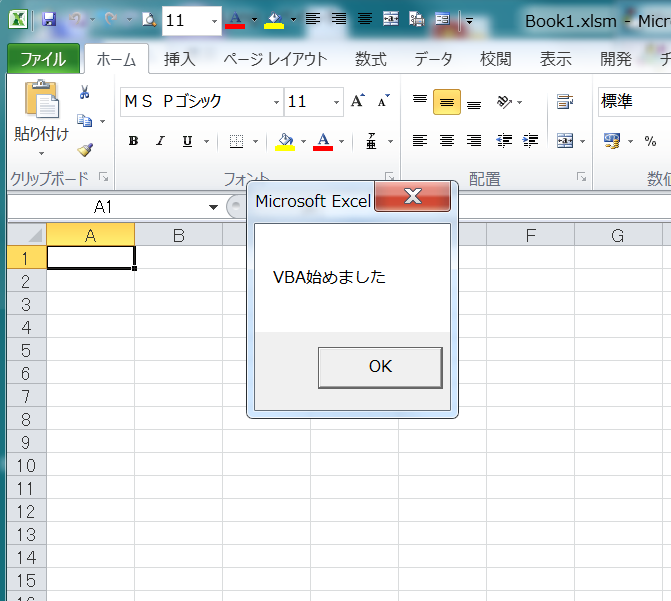Open the ファイル tab
This screenshot has width=671, height=601.
coord(43,59)
